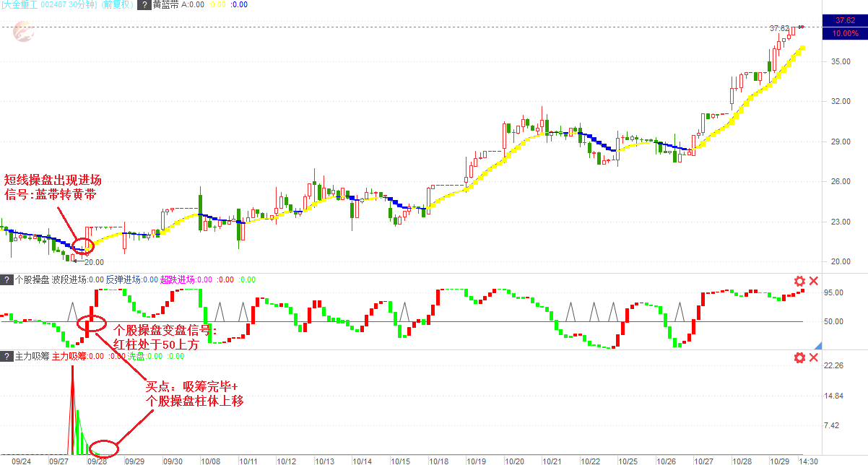
Task: Click the 10.00% change label
Action: pos(845,33)
